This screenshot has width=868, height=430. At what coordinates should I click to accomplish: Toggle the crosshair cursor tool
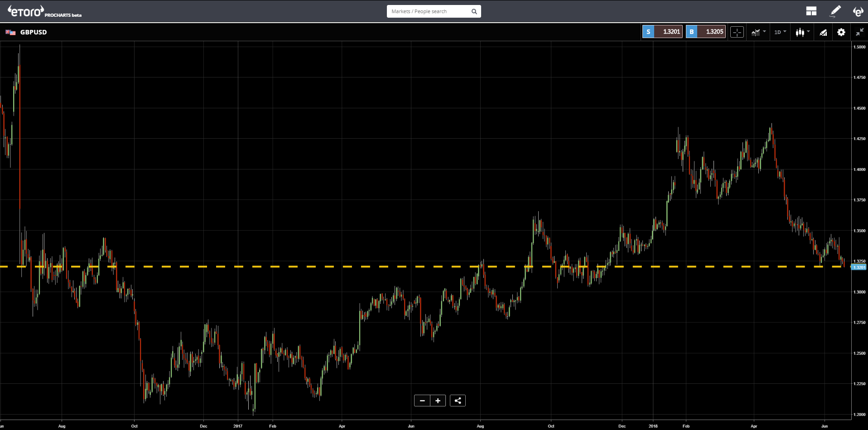(737, 32)
